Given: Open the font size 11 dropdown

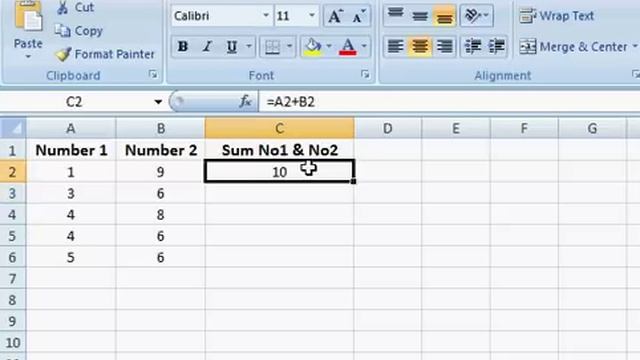Looking at the screenshot, I should click(x=312, y=16).
